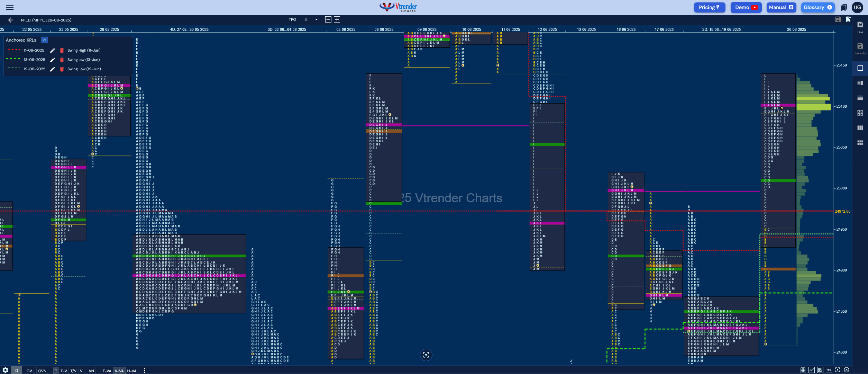
Task: Click the focus target icon in bottom bar
Action: tap(838, 370)
